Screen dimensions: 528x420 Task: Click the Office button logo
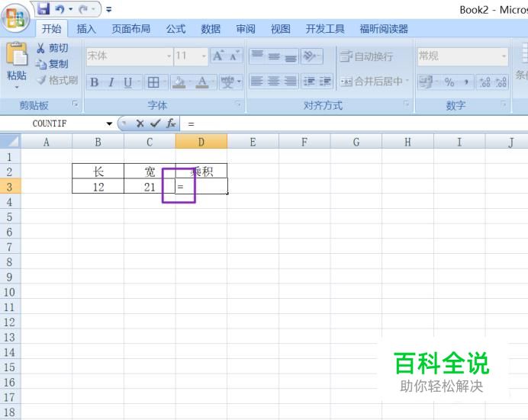tap(15, 17)
